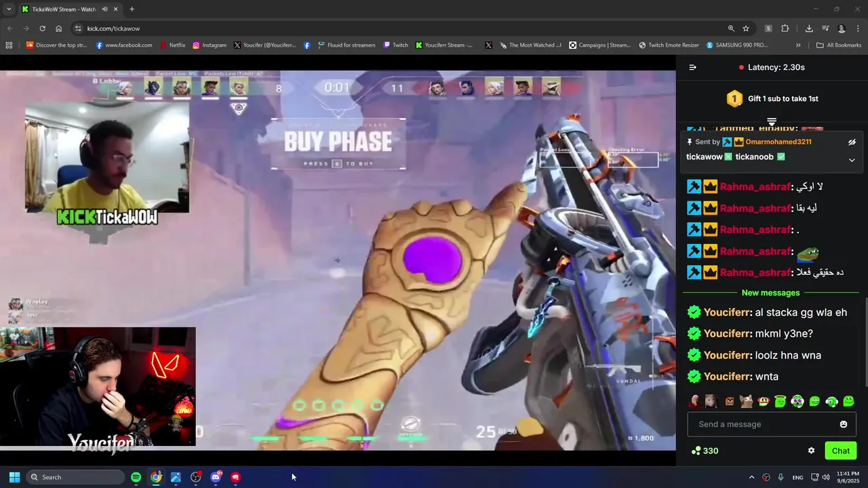Image resolution: width=868 pixels, height=488 pixels.
Task: Open the Chrome three-dot menu
Action: click(858, 28)
